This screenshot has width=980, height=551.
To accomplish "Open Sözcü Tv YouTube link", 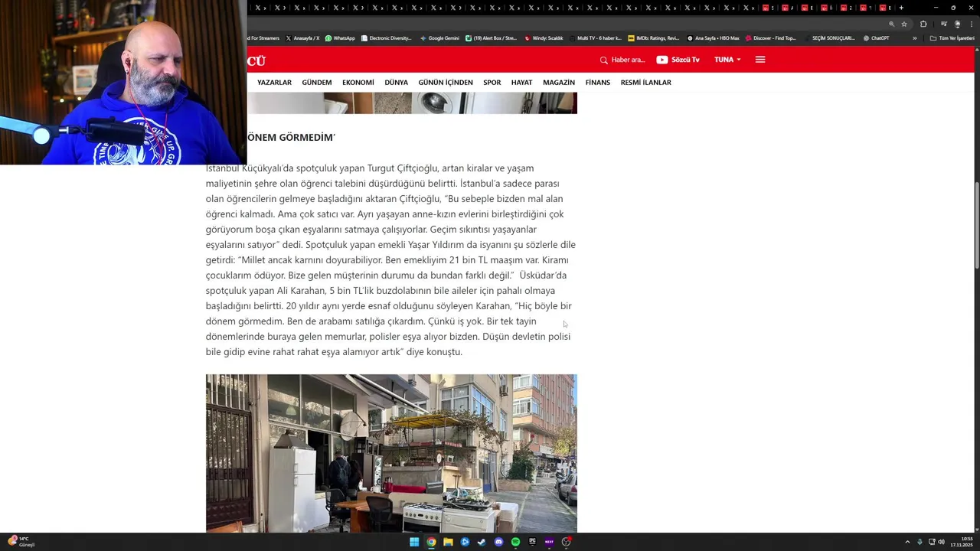I will pyautogui.click(x=678, y=60).
